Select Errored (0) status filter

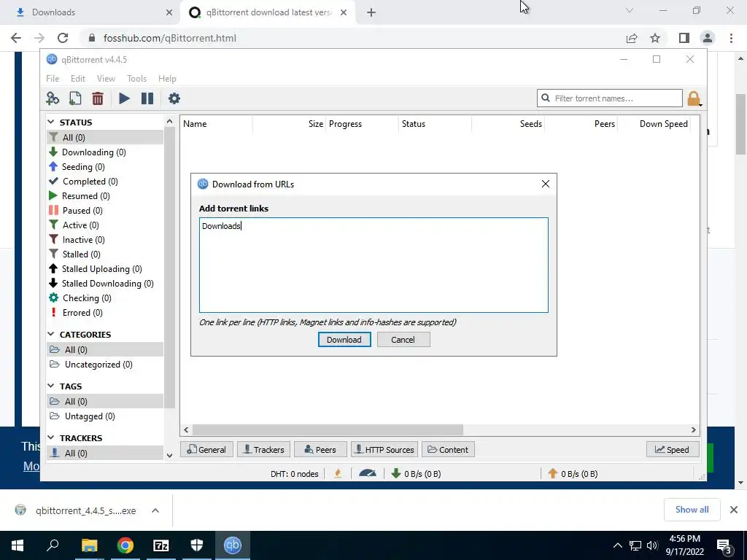pos(82,313)
